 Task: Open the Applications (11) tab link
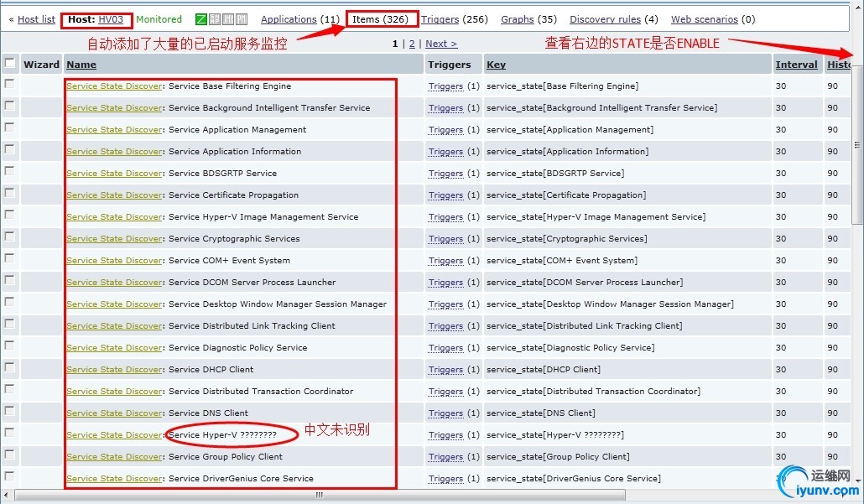(x=289, y=19)
